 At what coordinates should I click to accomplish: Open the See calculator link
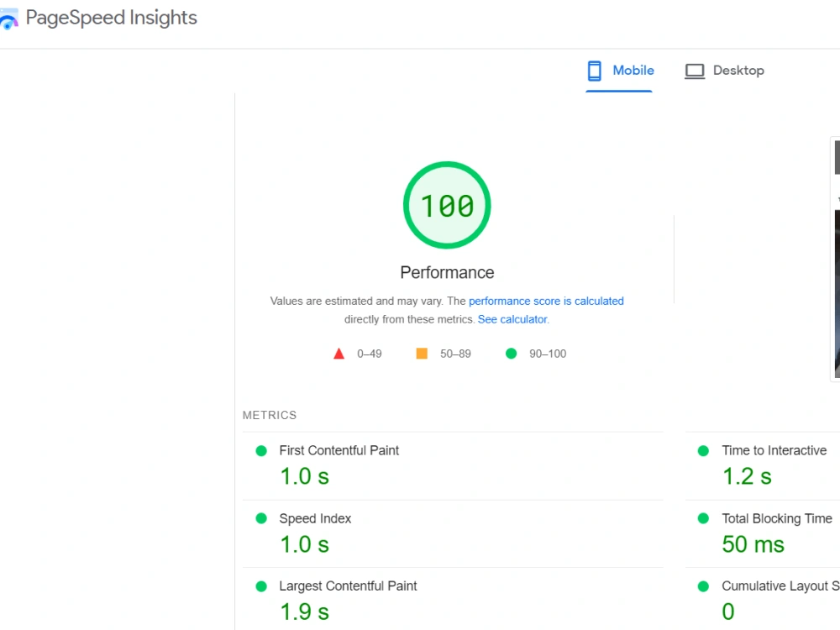(x=512, y=319)
